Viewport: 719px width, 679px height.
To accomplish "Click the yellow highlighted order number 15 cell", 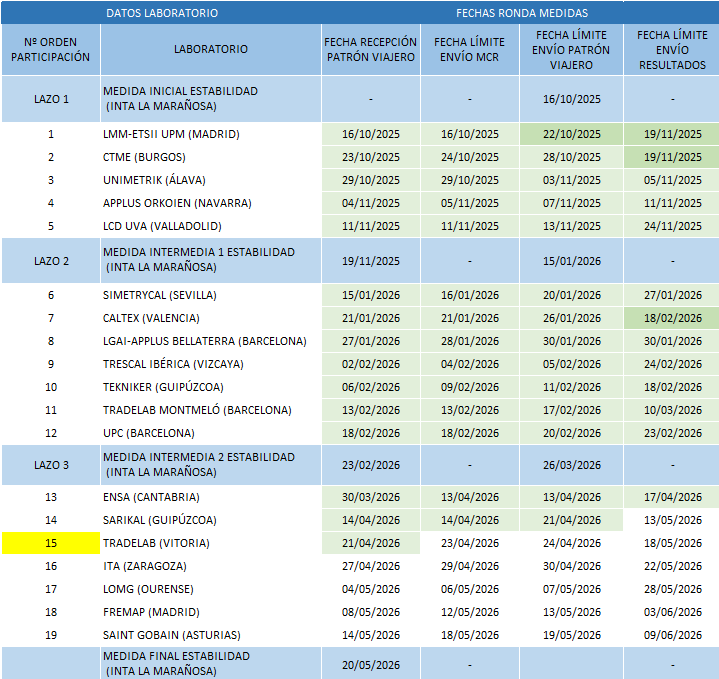I will click(x=50, y=543).
